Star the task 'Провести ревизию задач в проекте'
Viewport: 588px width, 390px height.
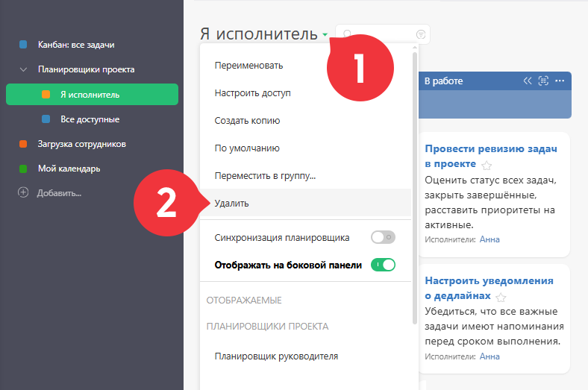click(x=487, y=166)
